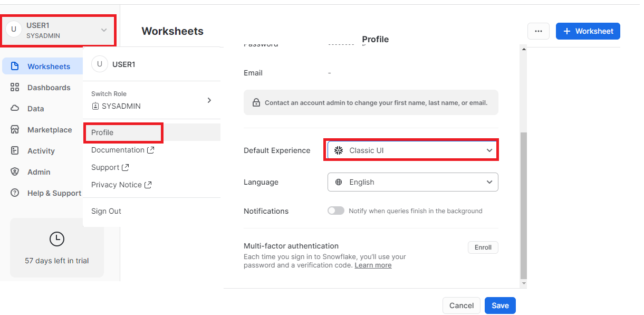Click the Marketplace storefront icon
The height and width of the screenshot is (315, 644).
click(15, 130)
